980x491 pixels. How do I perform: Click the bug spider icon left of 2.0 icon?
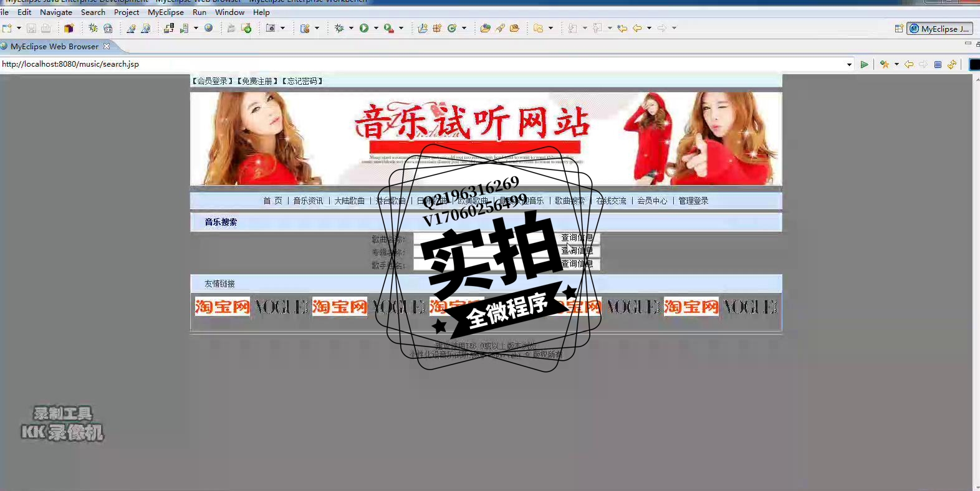pyautogui.click(x=93, y=28)
